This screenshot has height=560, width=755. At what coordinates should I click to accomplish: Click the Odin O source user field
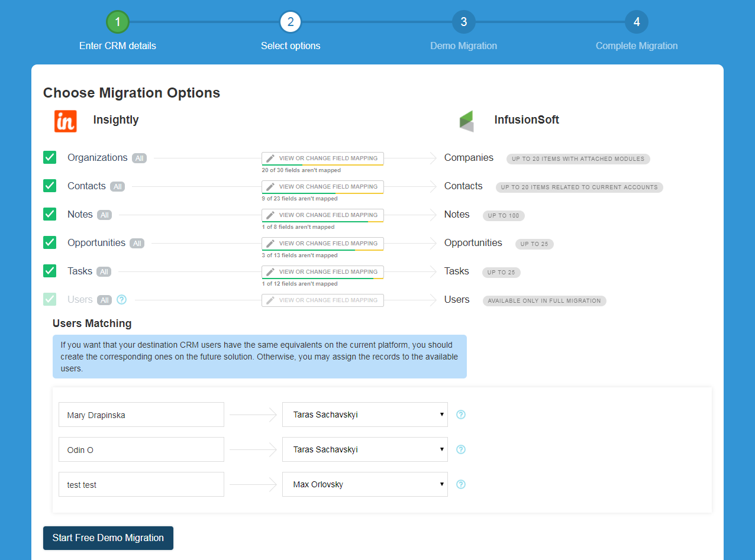click(x=141, y=449)
